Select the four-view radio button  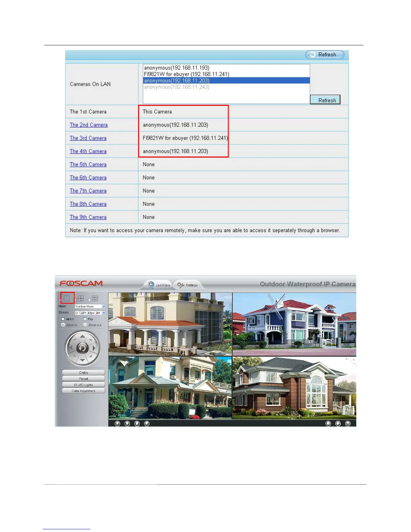tap(75, 300)
